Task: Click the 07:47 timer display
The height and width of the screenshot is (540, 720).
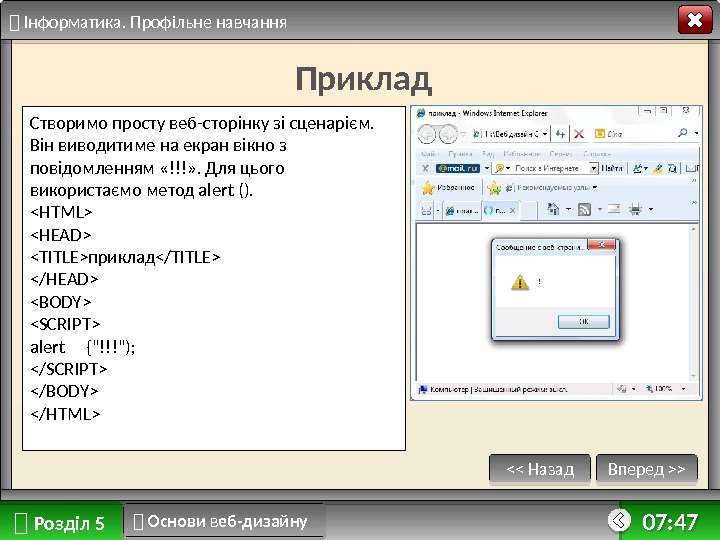Action: 670,522
